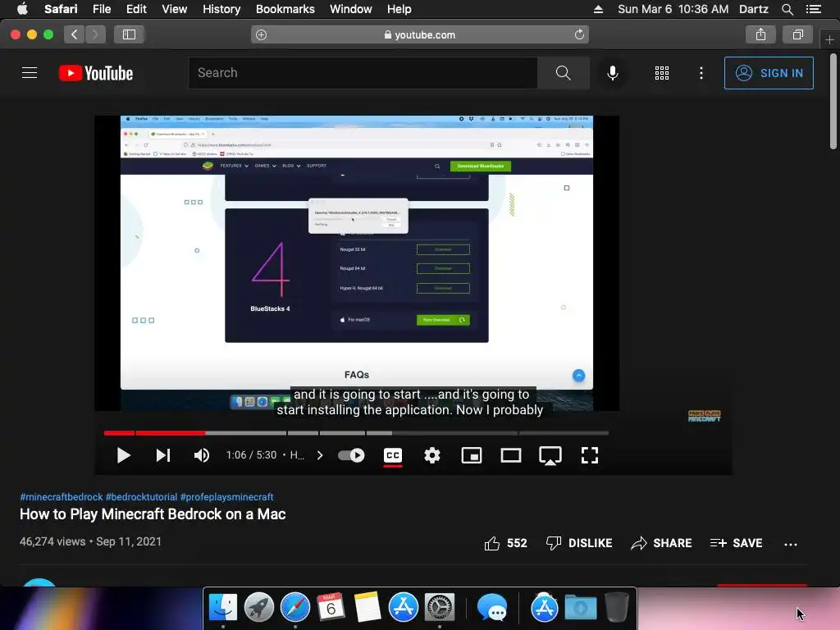Open Finder from the Dock
Screen dimensions: 840x630
pyautogui.click(x=223, y=608)
